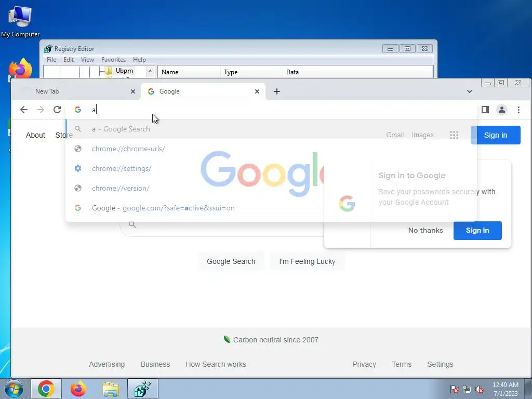Open the Business footer link

coord(155,364)
